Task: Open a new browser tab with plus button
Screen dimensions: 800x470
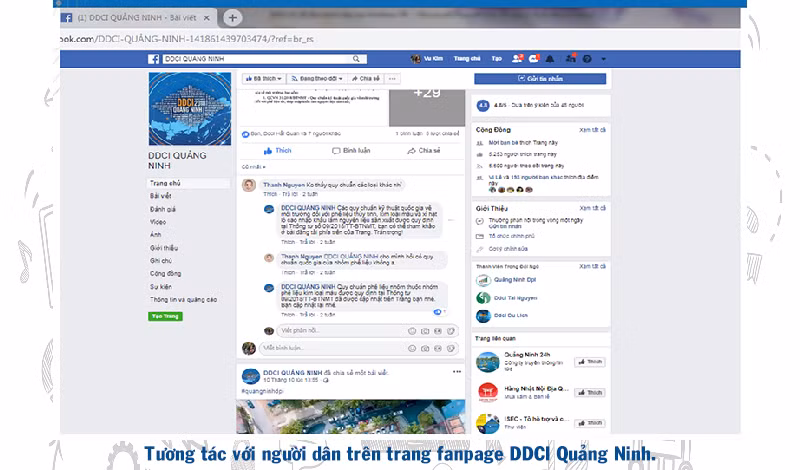Action: pos(232,18)
